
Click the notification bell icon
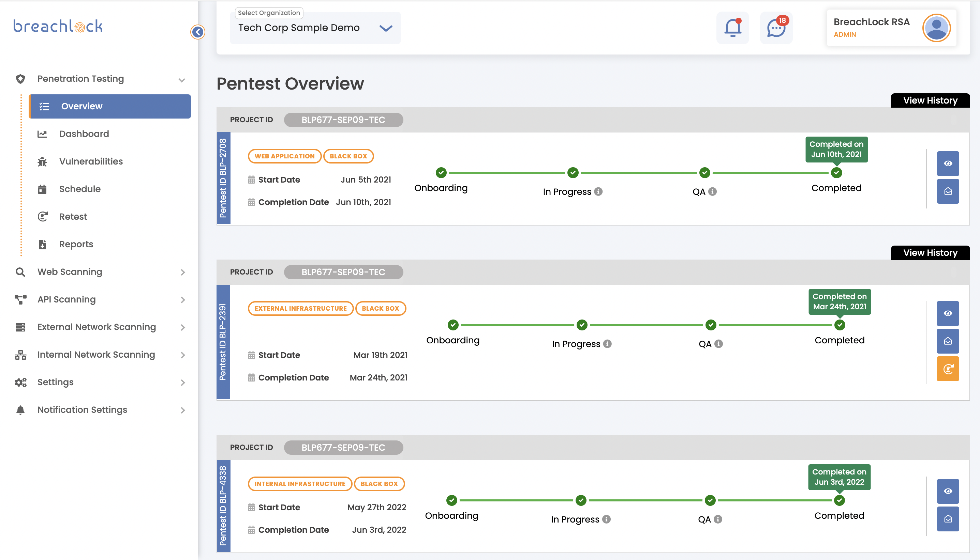(732, 28)
